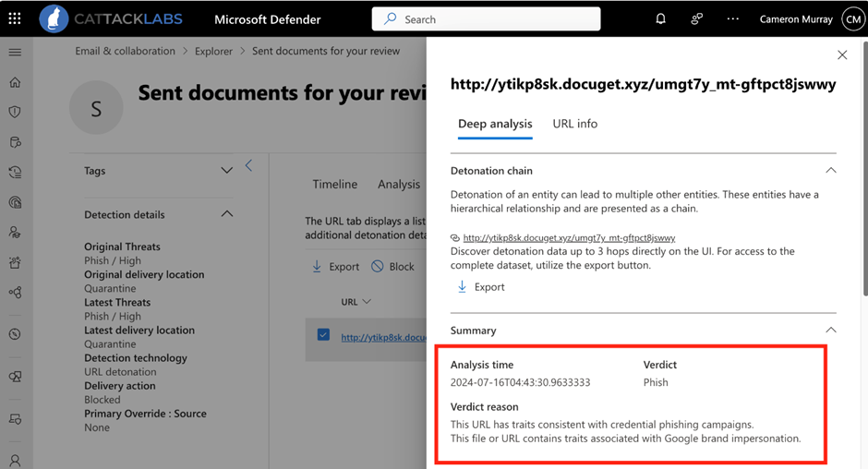The image size is (868, 469).
Task: Switch to the URL info tab
Action: coord(574,124)
